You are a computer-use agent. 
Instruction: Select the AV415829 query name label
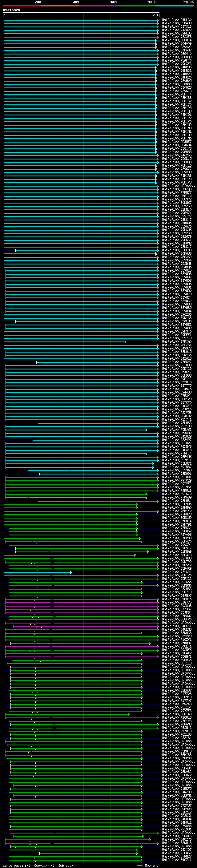[11, 10]
